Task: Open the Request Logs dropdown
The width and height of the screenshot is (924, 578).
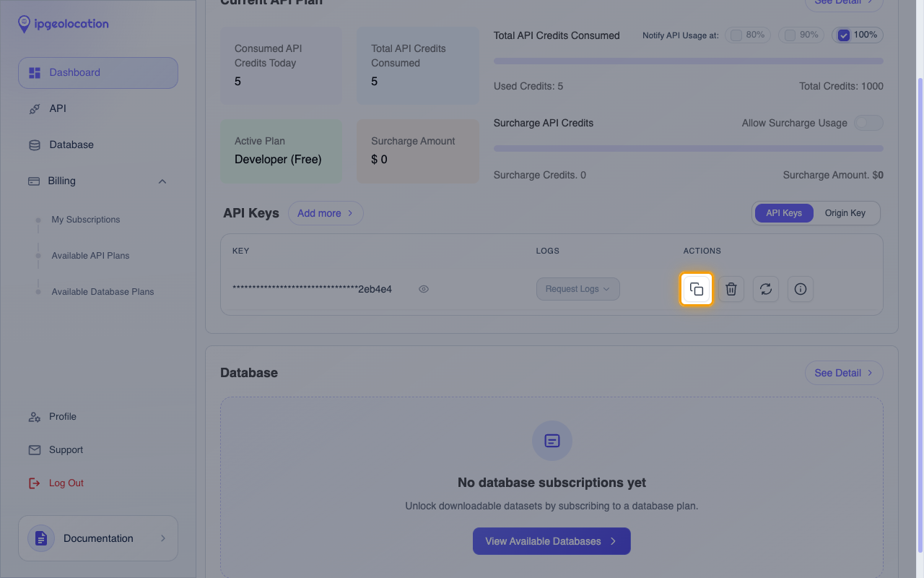Action: [578, 289]
